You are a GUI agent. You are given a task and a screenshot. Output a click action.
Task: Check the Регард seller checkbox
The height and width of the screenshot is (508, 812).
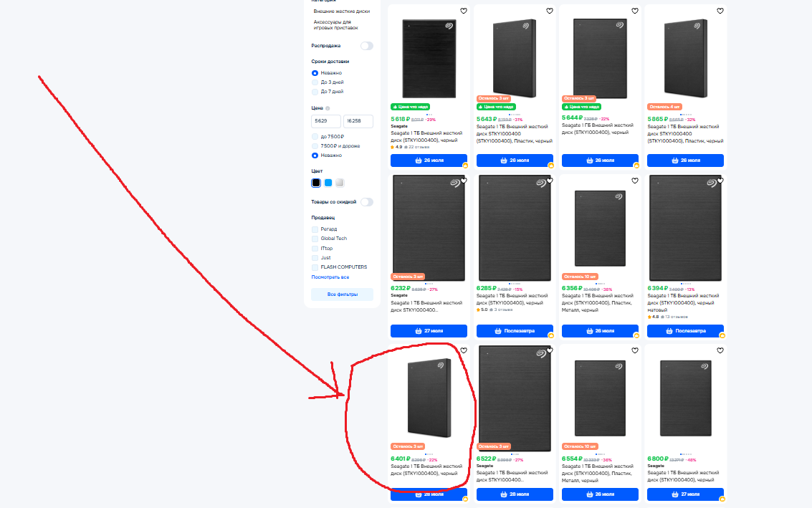(315, 229)
